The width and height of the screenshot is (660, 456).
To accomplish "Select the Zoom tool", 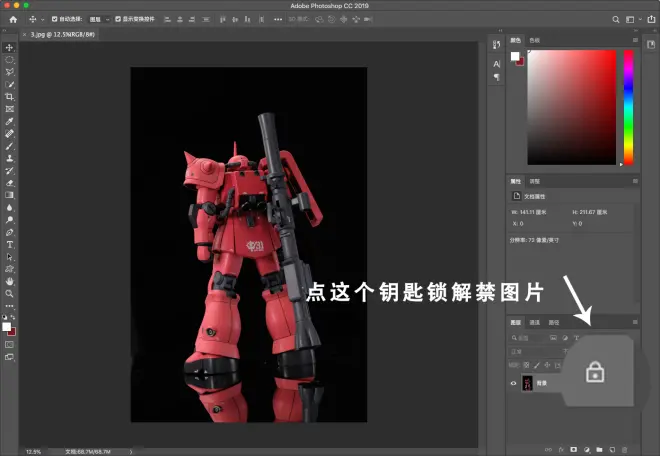I will point(9,293).
